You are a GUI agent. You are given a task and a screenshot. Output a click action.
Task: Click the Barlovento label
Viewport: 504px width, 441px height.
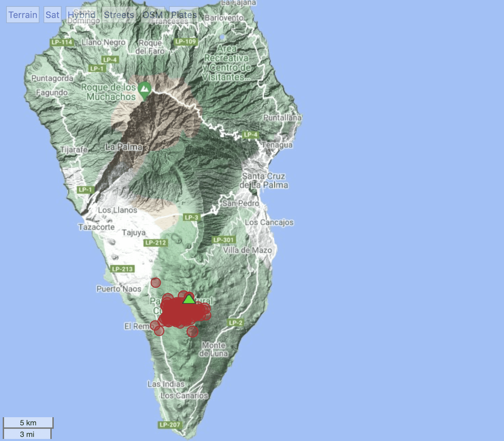224,17
